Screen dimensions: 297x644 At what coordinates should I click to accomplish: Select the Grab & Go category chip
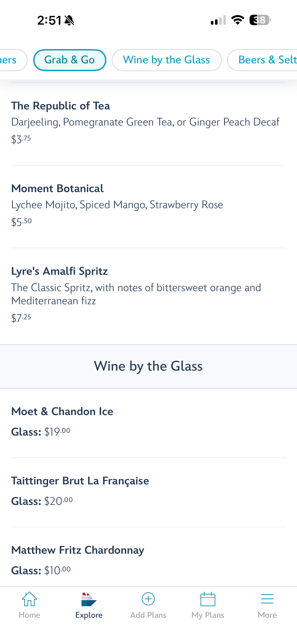[x=70, y=60]
